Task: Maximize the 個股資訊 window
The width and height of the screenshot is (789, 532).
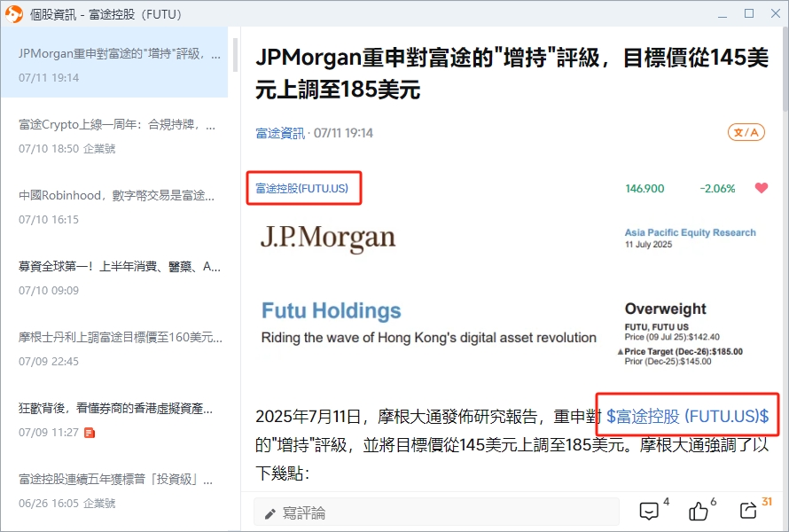Action: [749, 13]
